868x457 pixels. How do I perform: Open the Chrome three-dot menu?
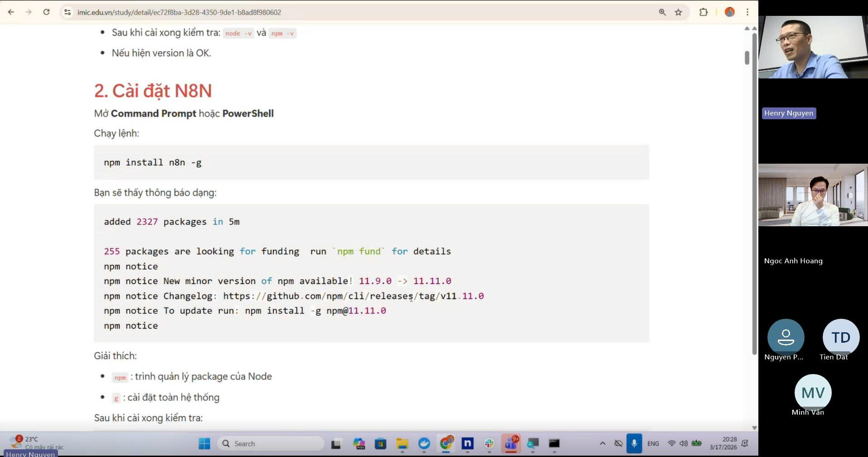tap(747, 12)
